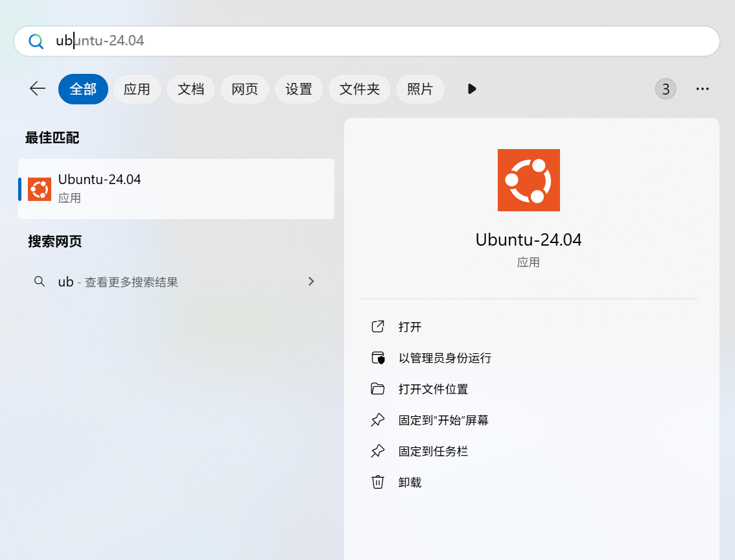735x560 pixels.
Task: Click the folder icon for file location
Action: tap(378, 389)
